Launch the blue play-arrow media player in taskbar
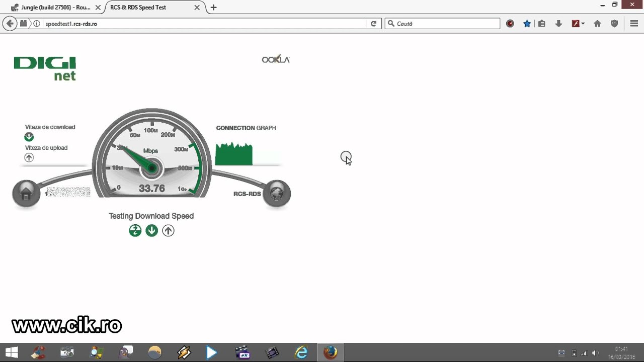Image resolution: width=644 pixels, height=362 pixels. 212,352
